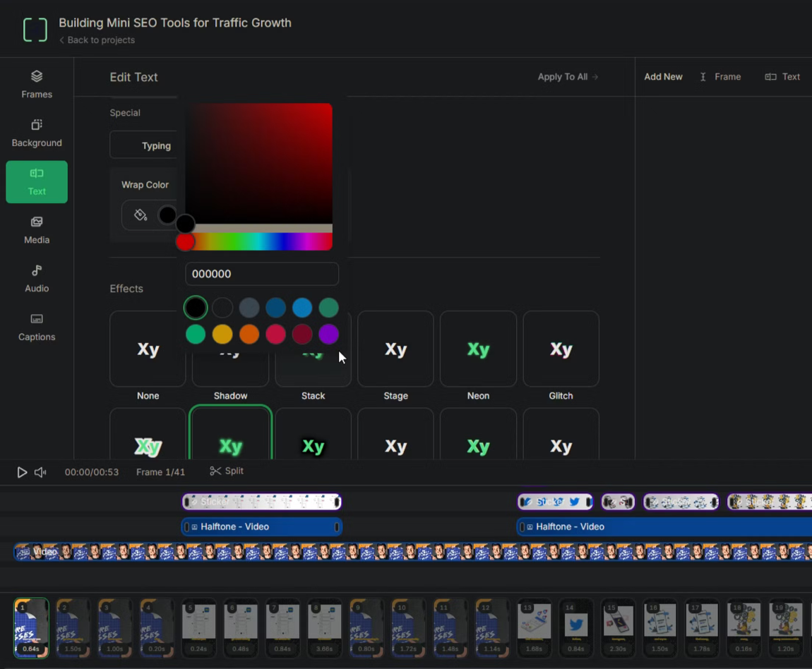Click the Split scissors tool

click(227, 471)
